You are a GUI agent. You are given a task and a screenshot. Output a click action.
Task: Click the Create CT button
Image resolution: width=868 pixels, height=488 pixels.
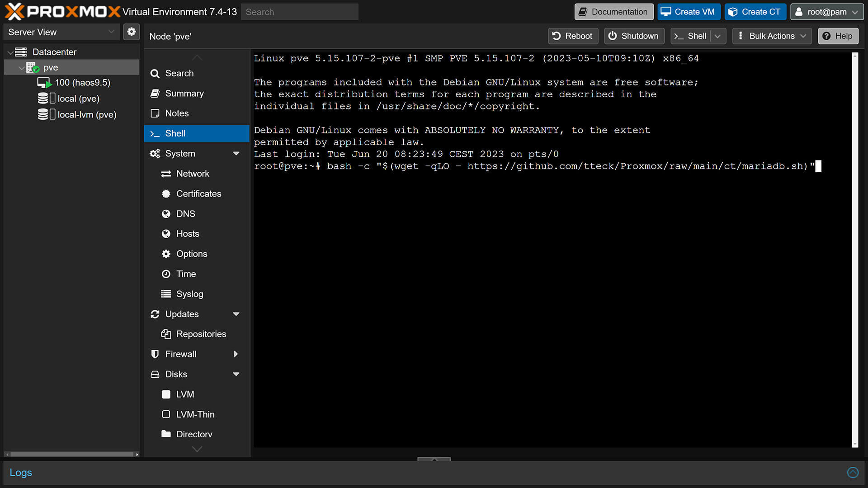[755, 12]
